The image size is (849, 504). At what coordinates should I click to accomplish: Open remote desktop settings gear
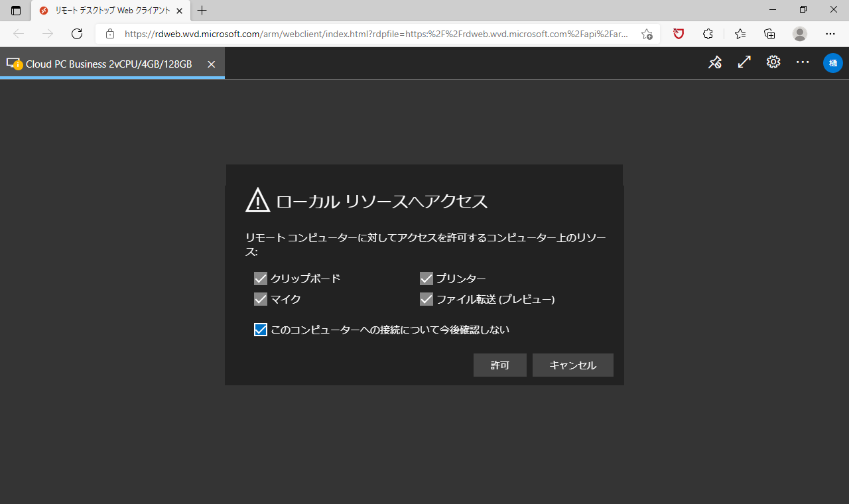[773, 62]
